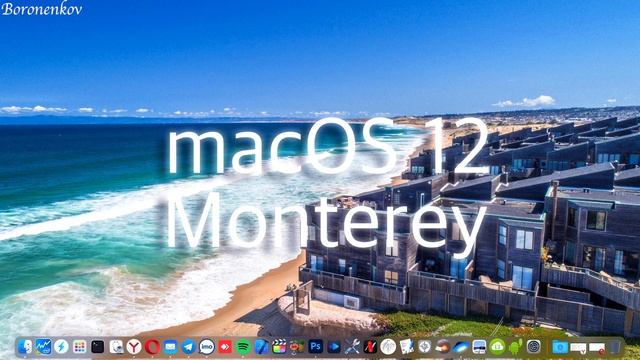Viewport: 640px width, 360px height.
Task: Click the black icon with red N
Action: click(370, 347)
